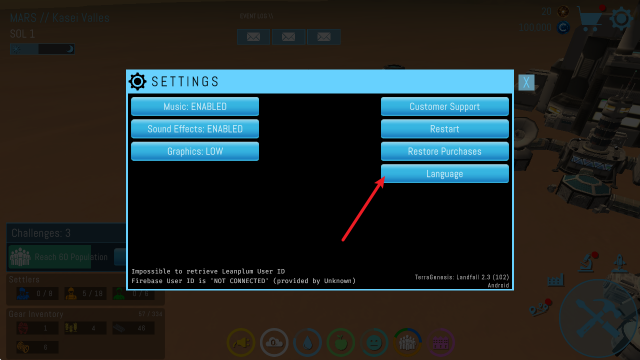Click the 100,000 credits amount
This screenshot has width=640, height=360.
coord(535,27)
